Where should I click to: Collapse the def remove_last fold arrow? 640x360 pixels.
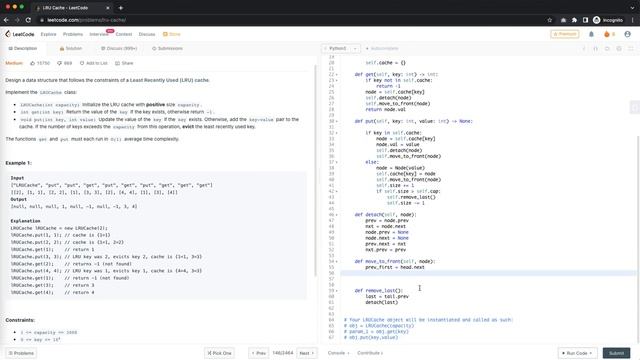(x=336, y=291)
